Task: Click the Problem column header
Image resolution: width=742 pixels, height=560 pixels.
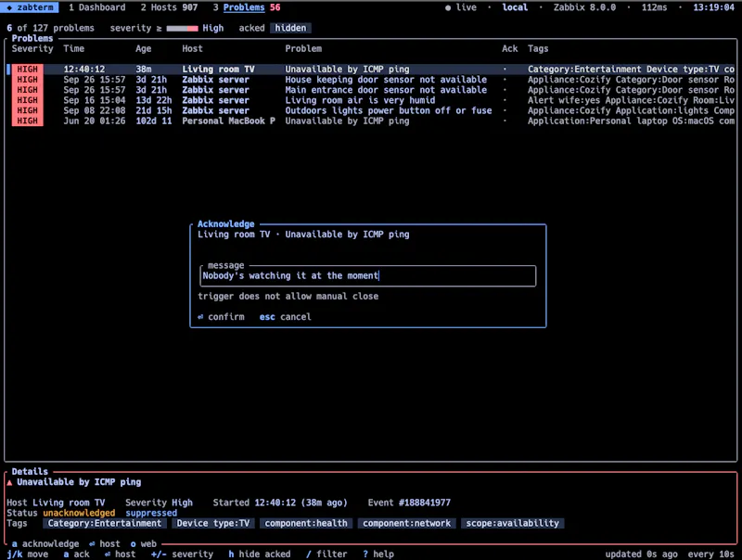Action: pos(303,48)
